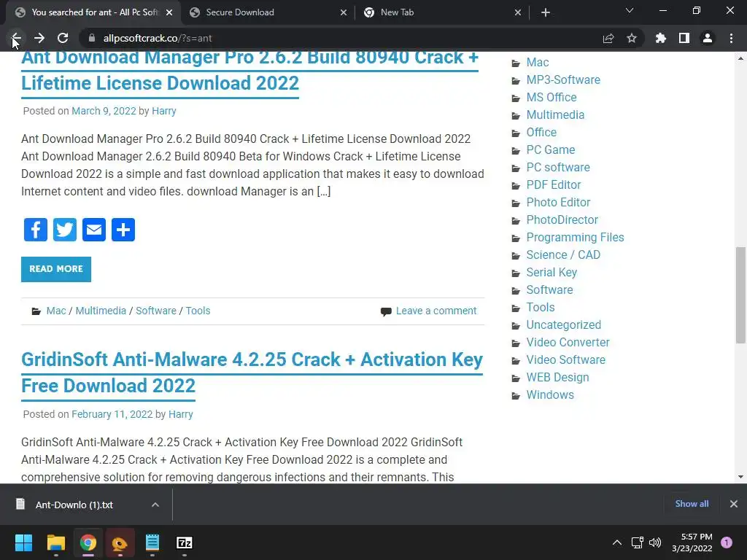Open the MS Office sidebar category
This screenshot has width=747, height=560.
[x=551, y=97]
